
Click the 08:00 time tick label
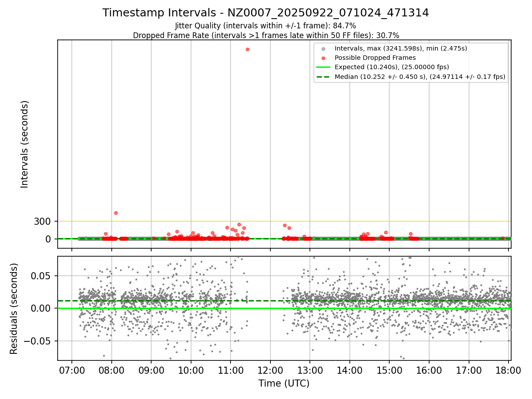(x=112, y=370)
